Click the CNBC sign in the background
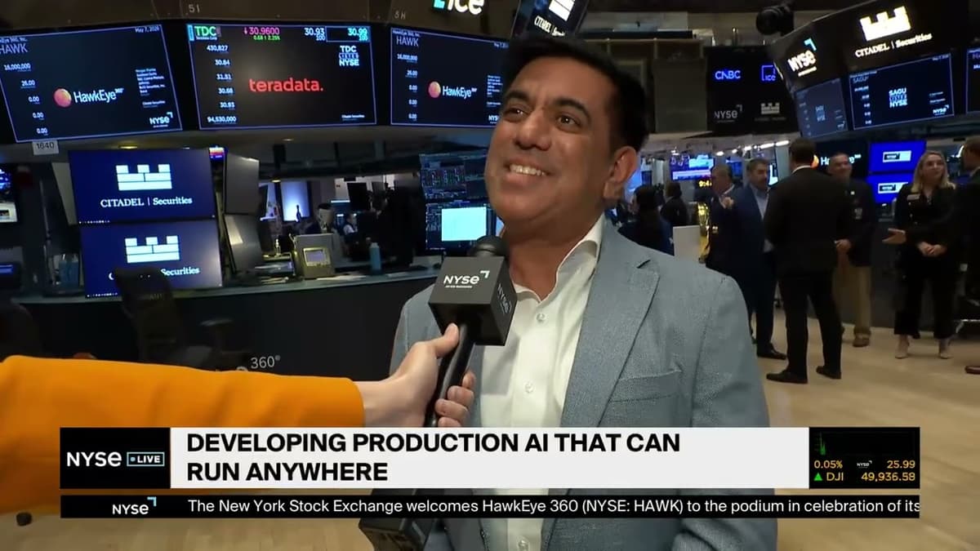 (x=728, y=74)
